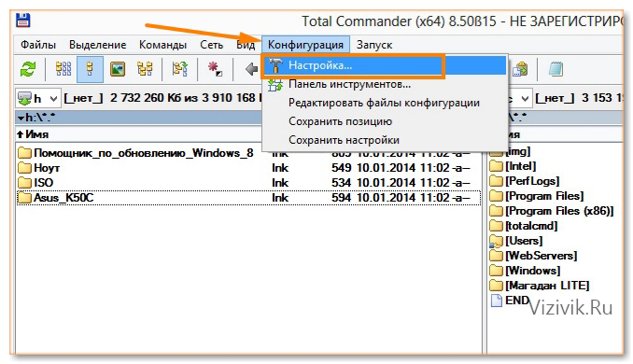Select the Asus_K50C folder row

[247, 198]
